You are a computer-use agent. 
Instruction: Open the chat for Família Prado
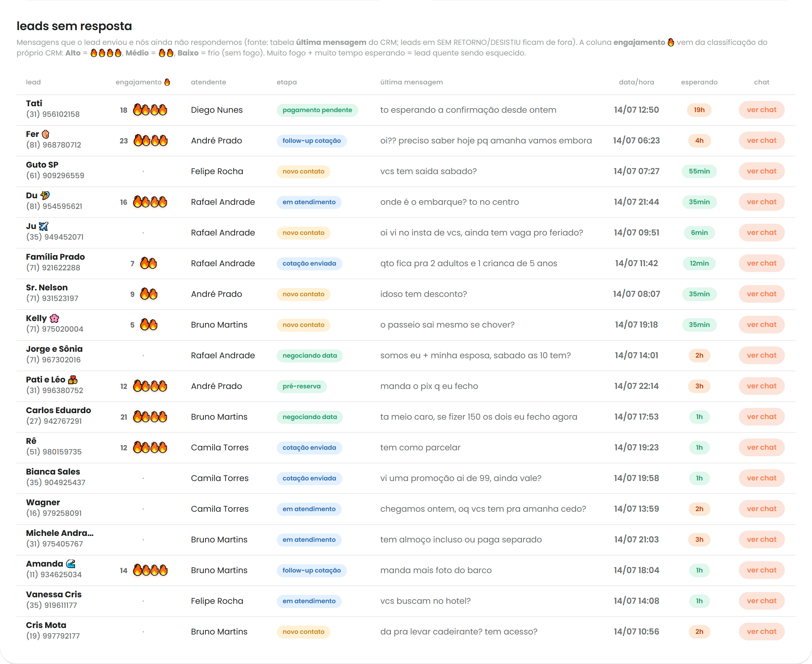click(761, 263)
